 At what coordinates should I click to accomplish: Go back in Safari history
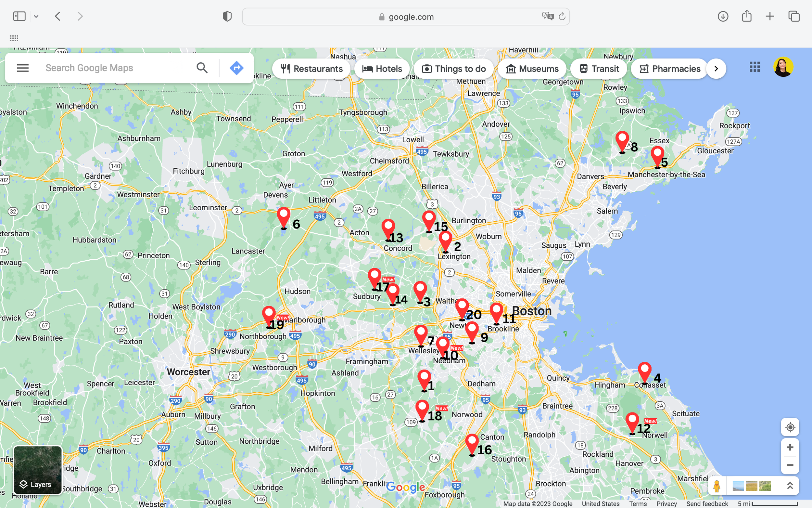click(58, 16)
